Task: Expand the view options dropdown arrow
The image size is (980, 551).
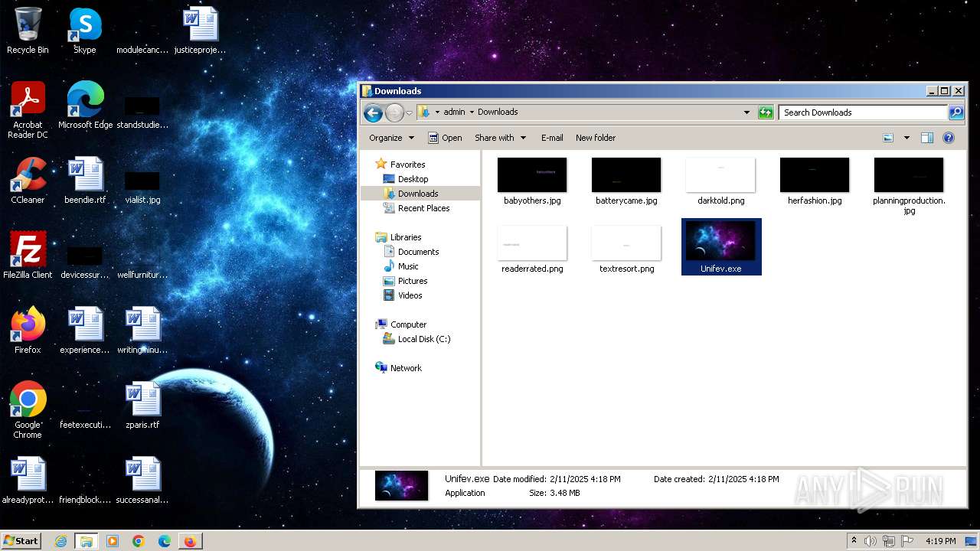Action: [906, 138]
